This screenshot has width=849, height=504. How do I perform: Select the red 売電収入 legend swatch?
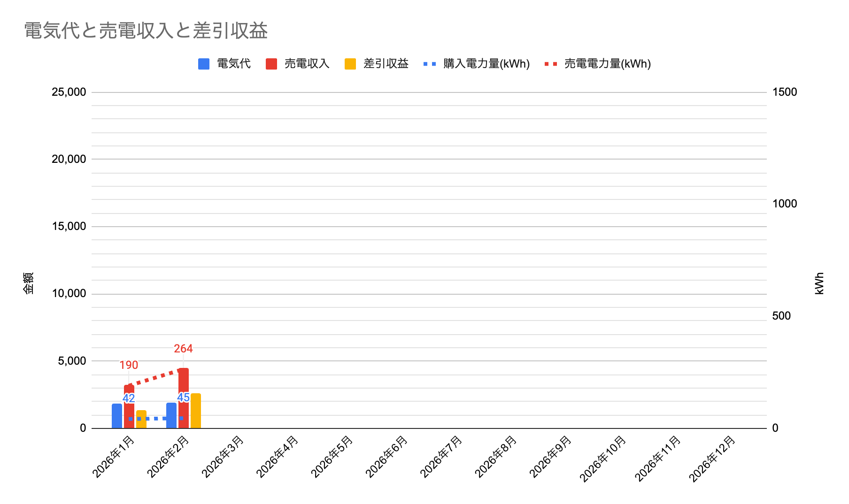[x=271, y=64]
